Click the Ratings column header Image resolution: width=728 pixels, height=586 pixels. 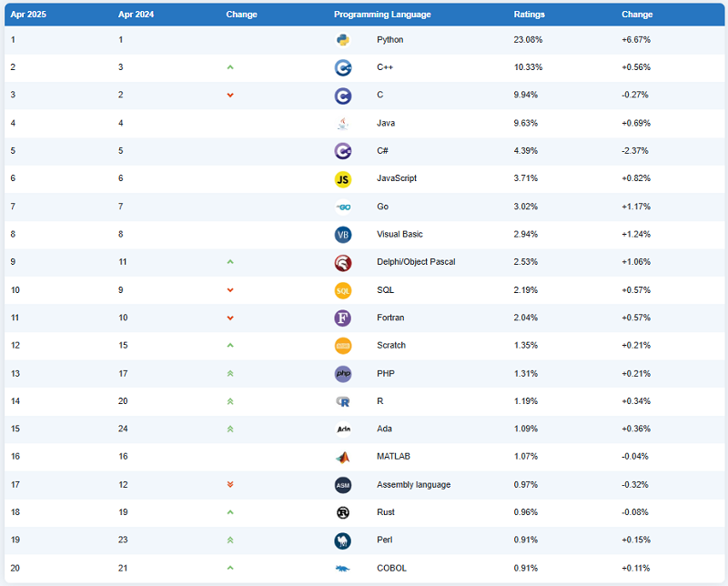(530, 15)
